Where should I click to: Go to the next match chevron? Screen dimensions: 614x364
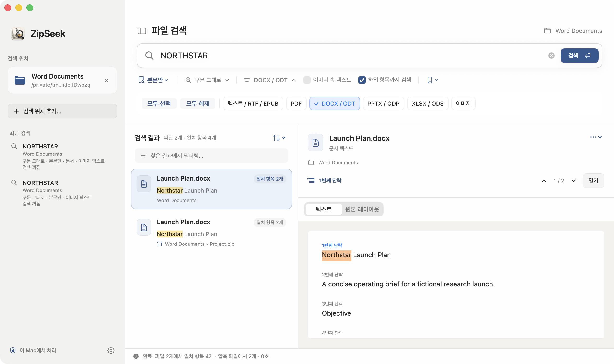[x=573, y=181]
